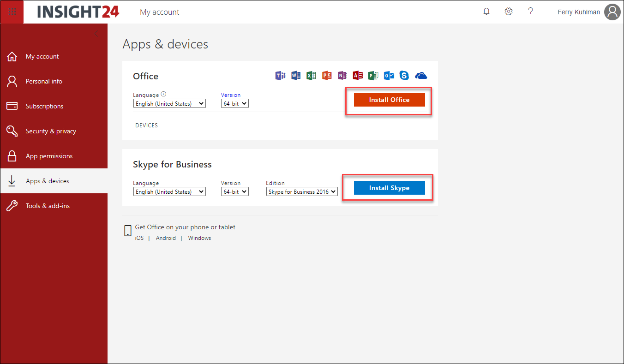
Task: Click the Install Skype button
Action: pyautogui.click(x=390, y=188)
